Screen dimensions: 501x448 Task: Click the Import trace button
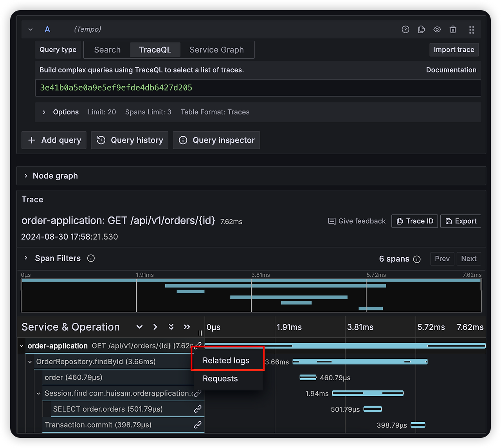(454, 50)
